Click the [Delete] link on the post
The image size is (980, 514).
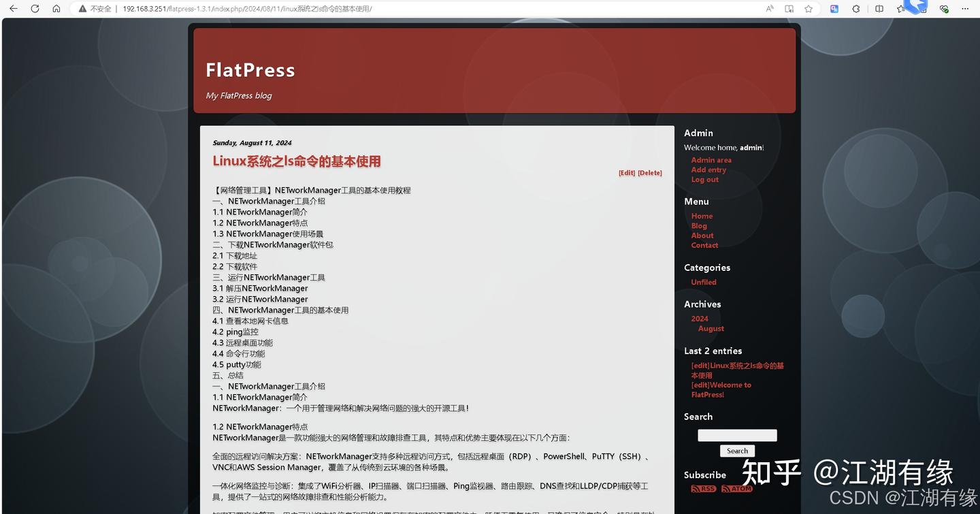click(649, 172)
